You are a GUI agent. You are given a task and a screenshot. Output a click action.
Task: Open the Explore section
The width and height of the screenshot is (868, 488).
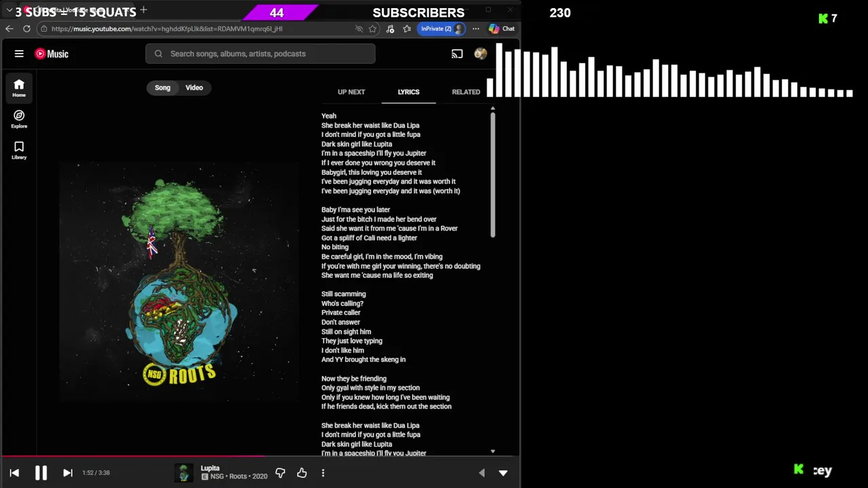(19, 119)
